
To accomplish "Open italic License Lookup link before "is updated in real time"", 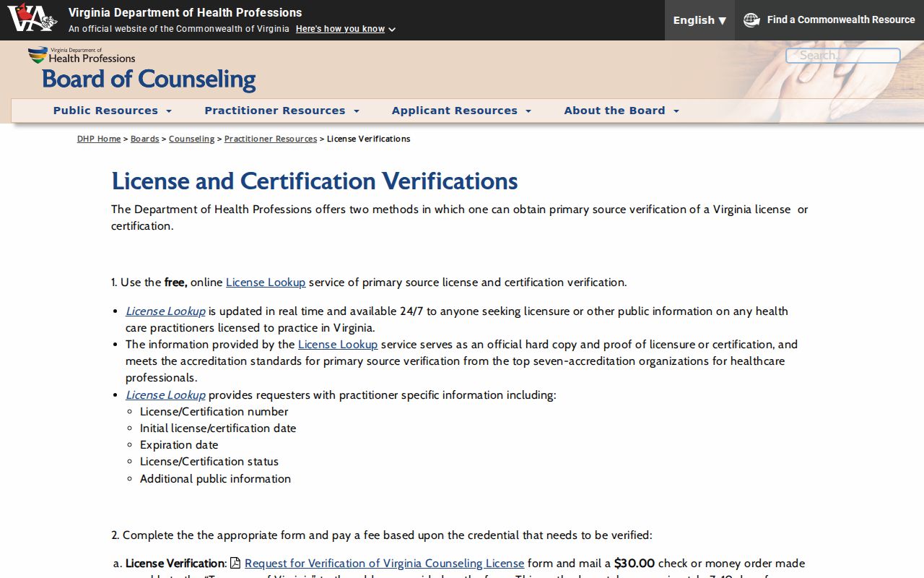I will [x=165, y=311].
